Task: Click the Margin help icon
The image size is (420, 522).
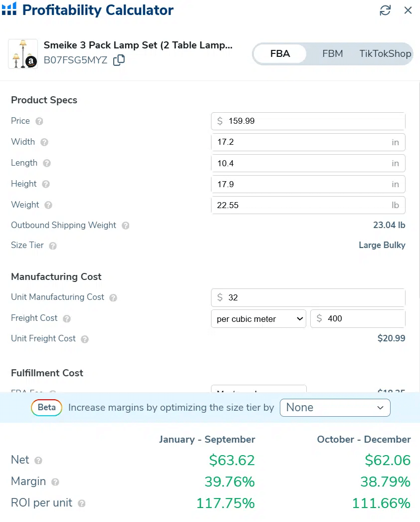Action: (x=55, y=482)
